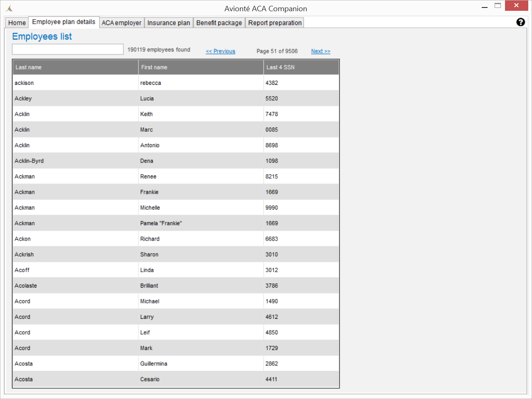Click SSN value 5520
The width and height of the screenshot is (532, 399).
pos(272,99)
